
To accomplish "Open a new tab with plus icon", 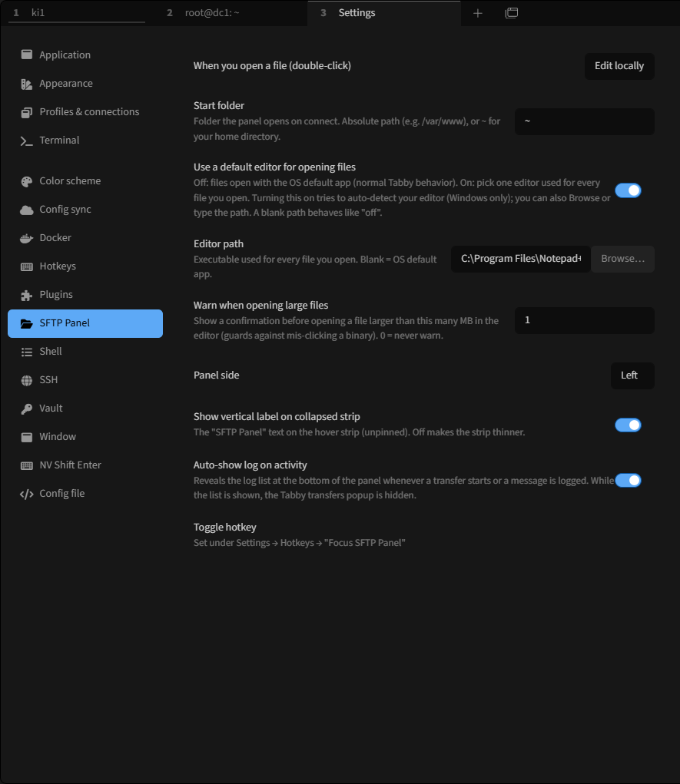I will point(478,13).
